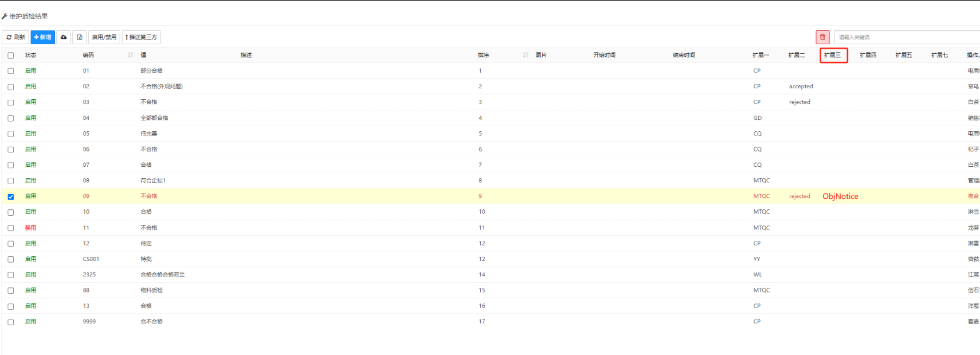Click the 扩展三 column header

[x=833, y=55]
